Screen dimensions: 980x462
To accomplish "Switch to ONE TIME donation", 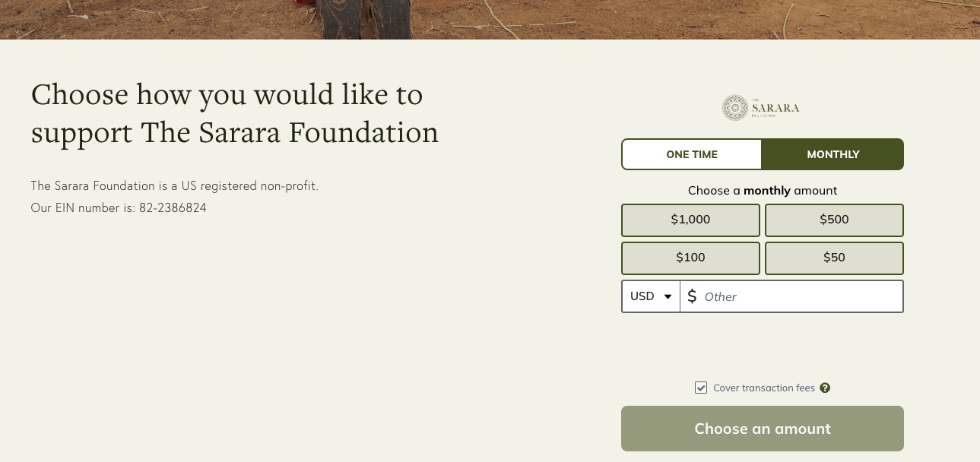I will (x=692, y=154).
